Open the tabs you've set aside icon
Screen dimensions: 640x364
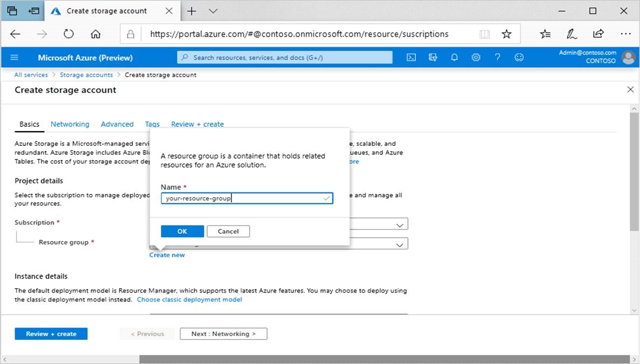click(12, 11)
